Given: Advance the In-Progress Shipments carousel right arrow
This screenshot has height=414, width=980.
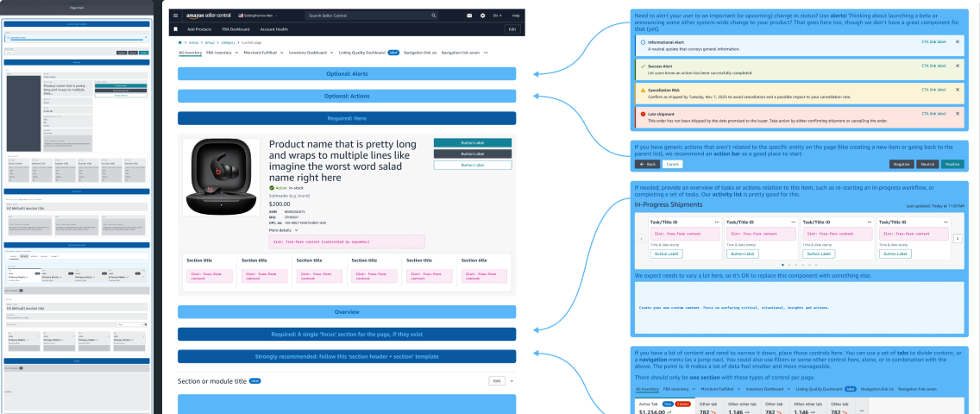Looking at the screenshot, I should tap(957, 238).
